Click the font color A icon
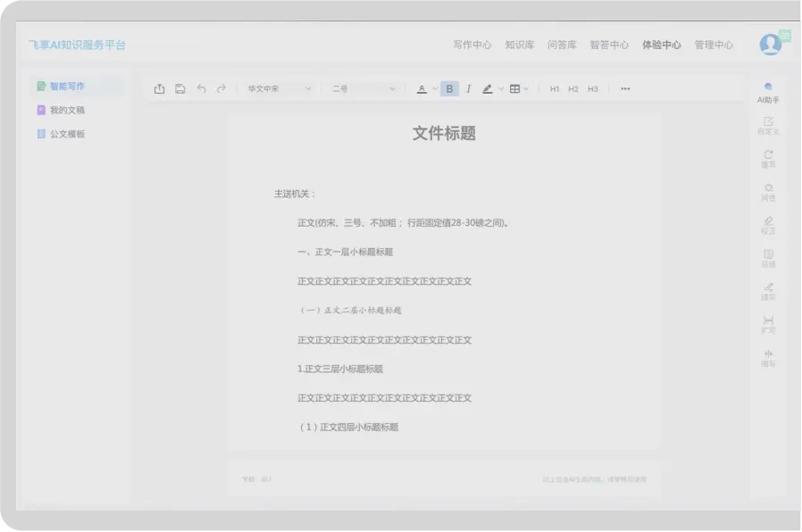 coord(422,89)
